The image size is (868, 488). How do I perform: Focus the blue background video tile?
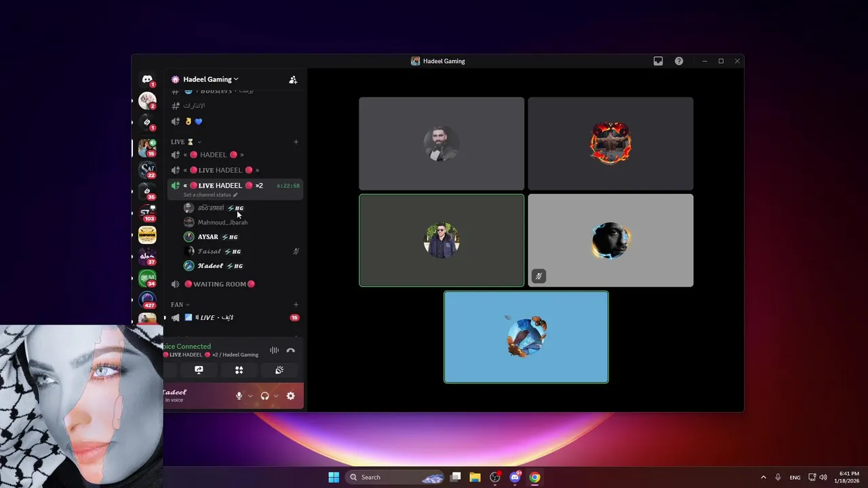526,337
